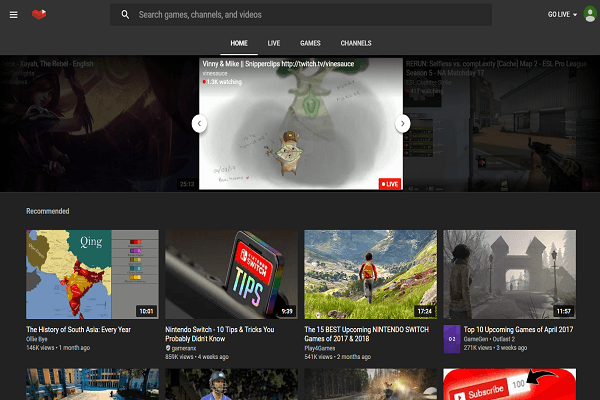This screenshot has width=600, height=400.
Task: Open the Ollie Bye channel link
Action: (37, 339)
